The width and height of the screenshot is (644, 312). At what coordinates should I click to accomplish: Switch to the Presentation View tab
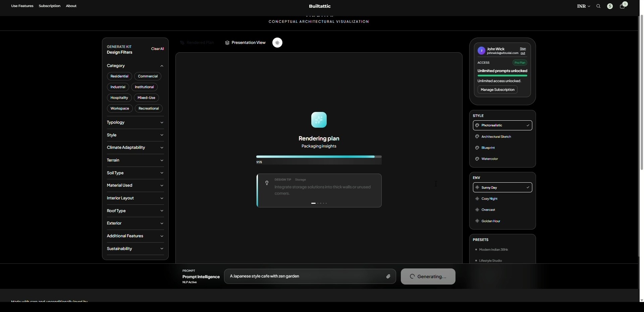click(245, 43)
